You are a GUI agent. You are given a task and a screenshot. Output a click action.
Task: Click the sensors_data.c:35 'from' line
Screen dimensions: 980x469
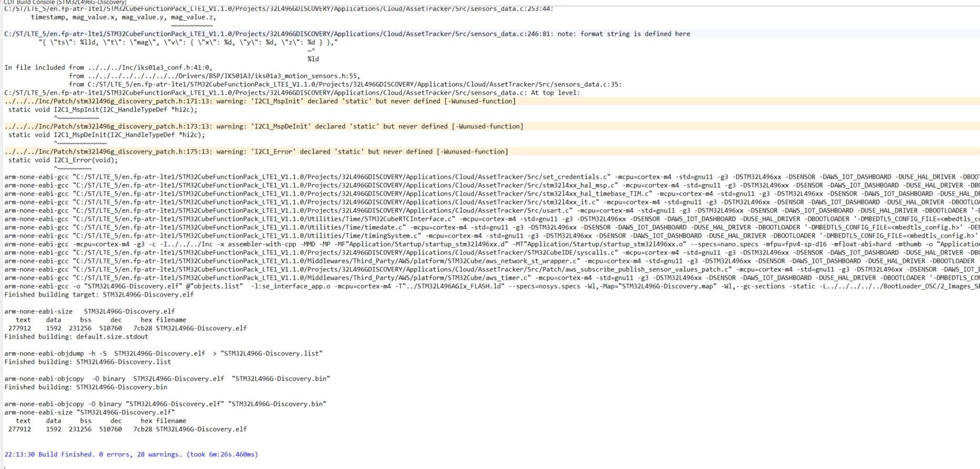(345, 84)
